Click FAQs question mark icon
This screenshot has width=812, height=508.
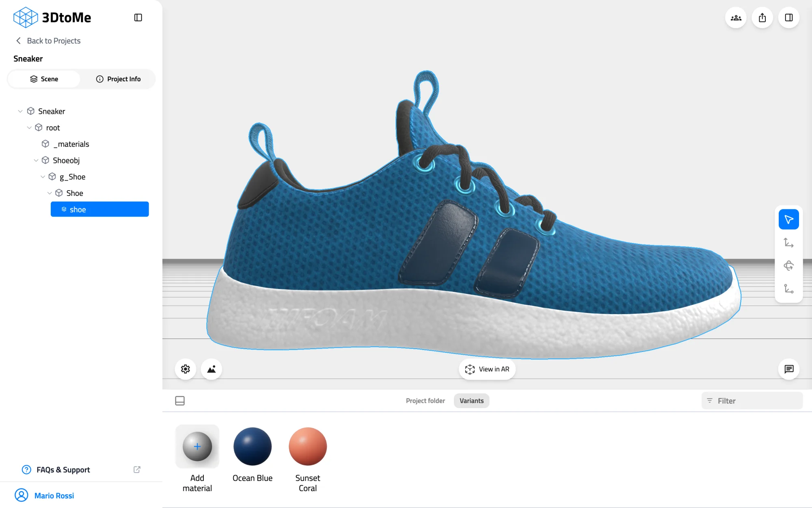(26, 470)
